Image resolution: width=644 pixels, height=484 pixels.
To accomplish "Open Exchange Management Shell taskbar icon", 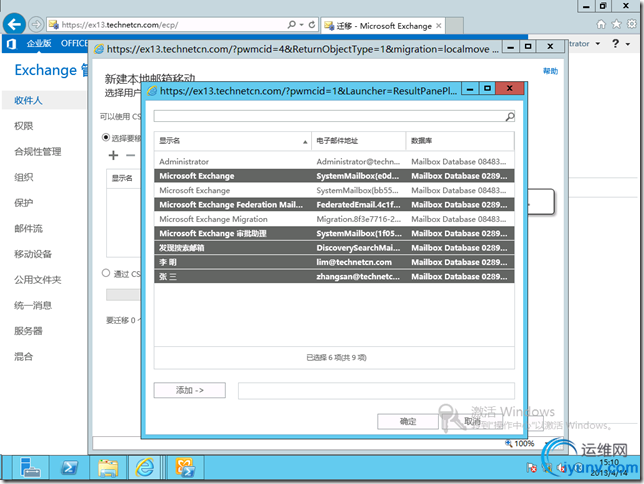I will click(x=185, y=468).
